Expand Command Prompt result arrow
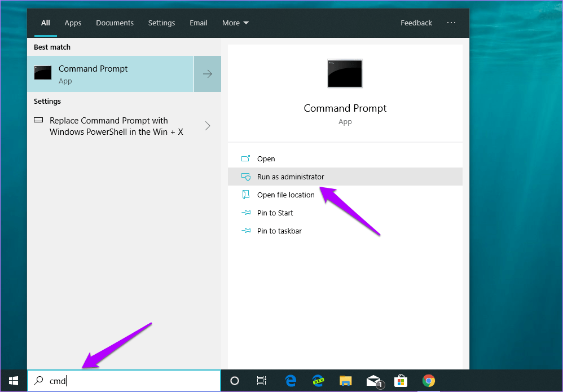 pos(208,74)
